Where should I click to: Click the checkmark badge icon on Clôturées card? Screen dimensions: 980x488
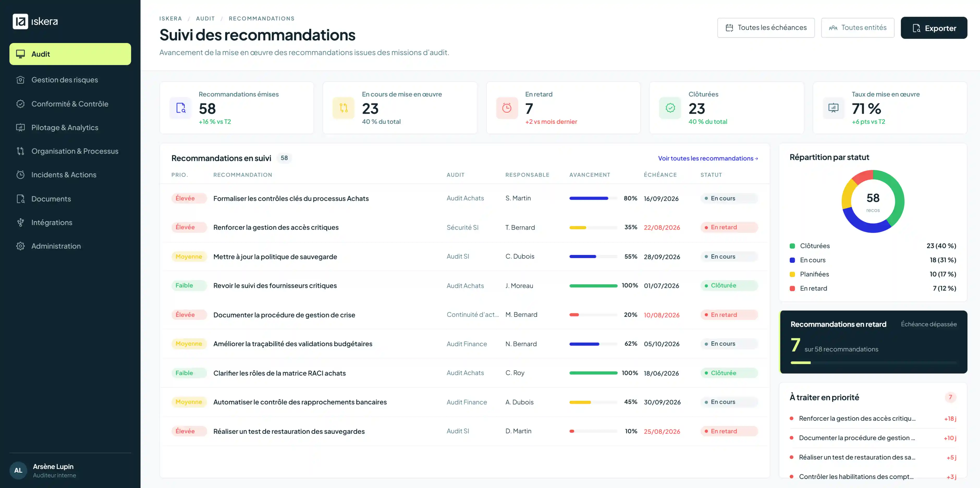point(670,108)
